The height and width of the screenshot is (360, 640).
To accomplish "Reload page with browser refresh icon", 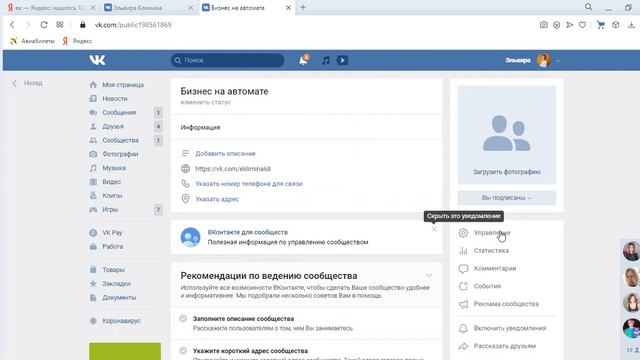I will tap(44, 25).
